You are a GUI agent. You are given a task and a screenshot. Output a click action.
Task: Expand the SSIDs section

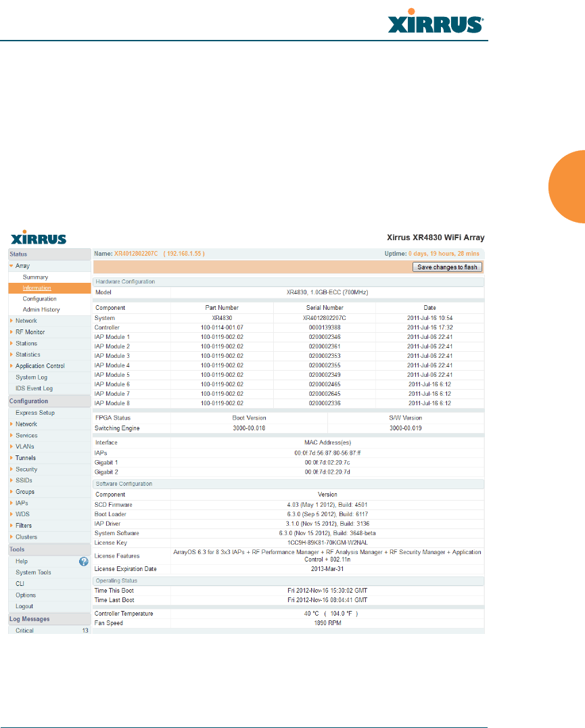tap(11, 480)
